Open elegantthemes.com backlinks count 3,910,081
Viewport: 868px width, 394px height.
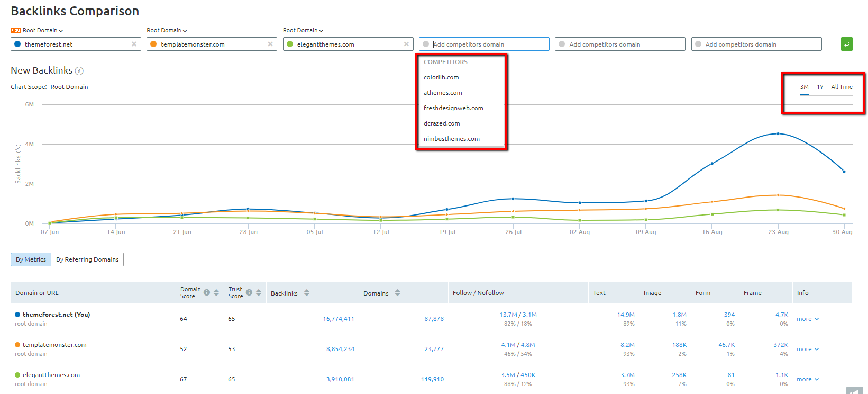pos(340,379)
